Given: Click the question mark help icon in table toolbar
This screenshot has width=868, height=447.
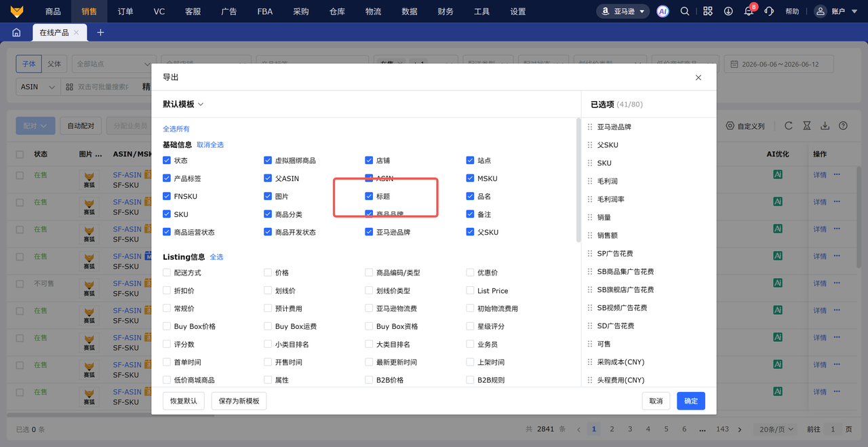Looking at the screenshot, I should pos(844,126).
